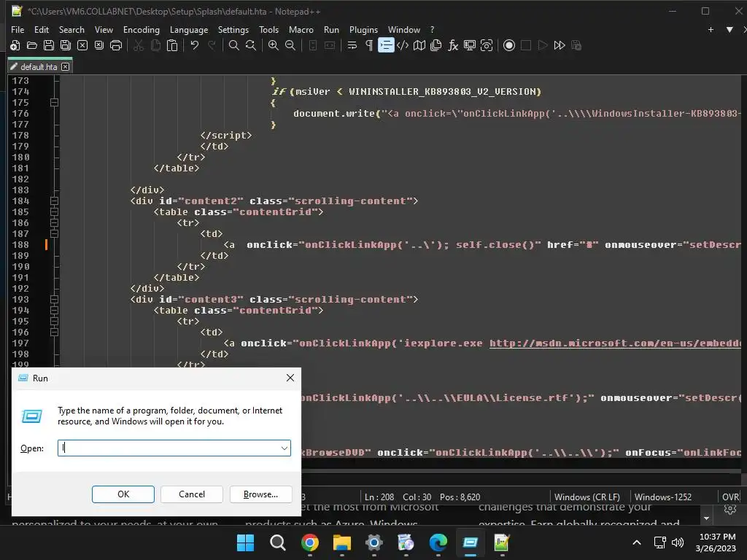
Task: Open the Search menu
Action: (71, 29)
